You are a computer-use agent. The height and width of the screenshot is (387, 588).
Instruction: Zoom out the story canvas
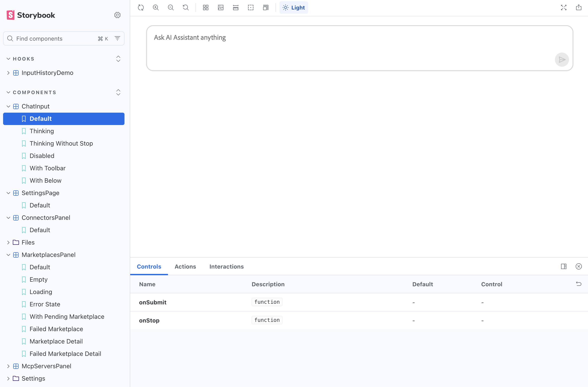coord(171,8)
